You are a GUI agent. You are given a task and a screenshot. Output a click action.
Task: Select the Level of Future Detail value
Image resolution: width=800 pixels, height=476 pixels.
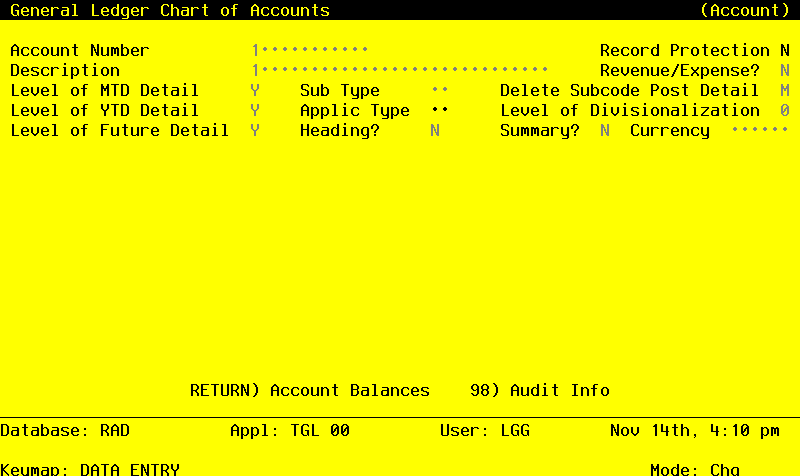(255, 130)
